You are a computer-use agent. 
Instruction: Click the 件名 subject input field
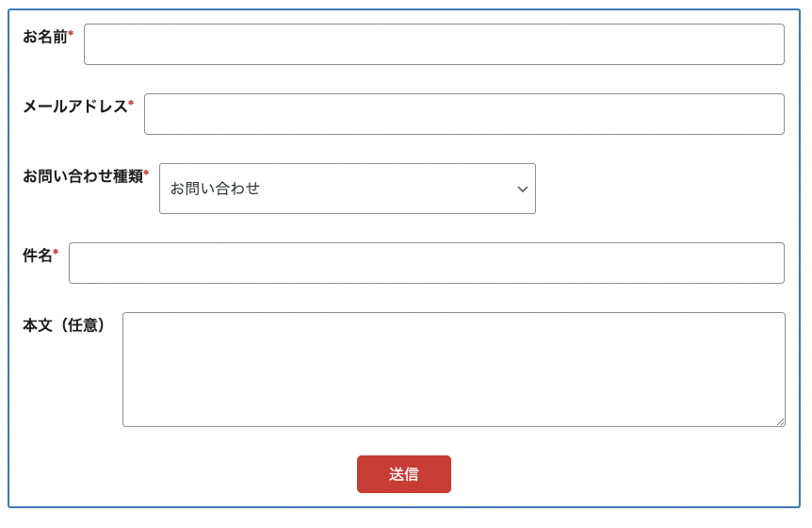pos(426,263)
